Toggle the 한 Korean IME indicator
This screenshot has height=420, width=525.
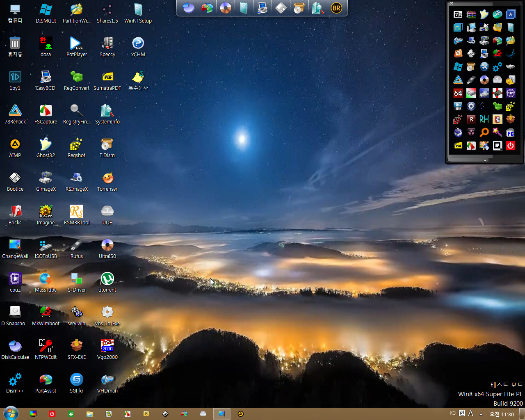tap(462, 413)
